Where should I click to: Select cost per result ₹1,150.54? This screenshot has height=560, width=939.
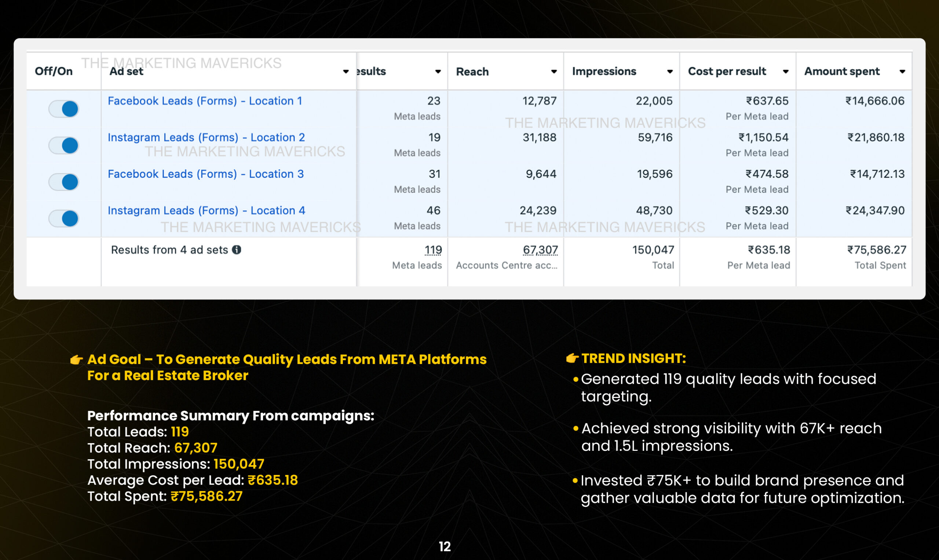(x=763, y=138)
